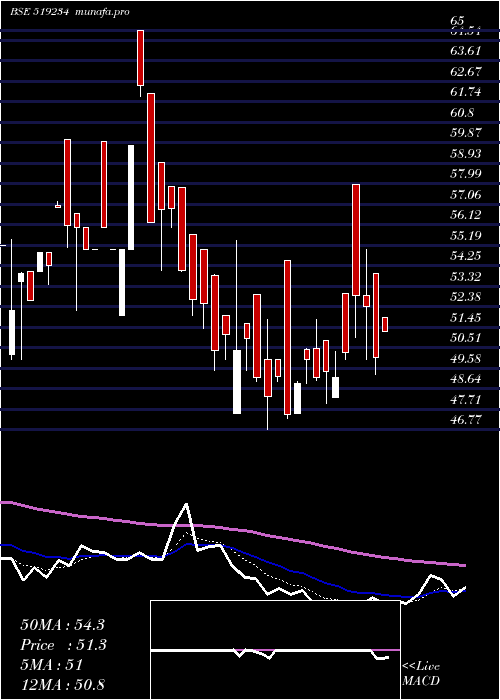The width and height of the screenshot is (500, 700).
Task: Click the 46.77 price axis label
Action: coord(466,420)
